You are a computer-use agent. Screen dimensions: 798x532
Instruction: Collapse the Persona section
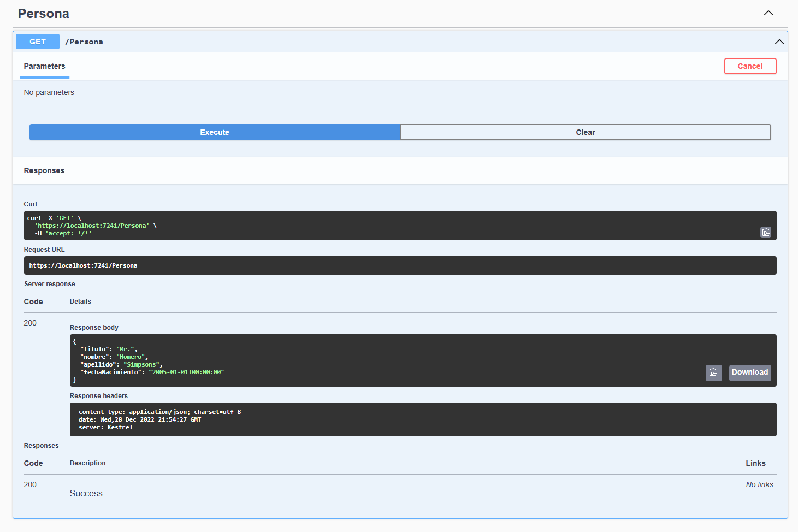(x=768, y=13)
